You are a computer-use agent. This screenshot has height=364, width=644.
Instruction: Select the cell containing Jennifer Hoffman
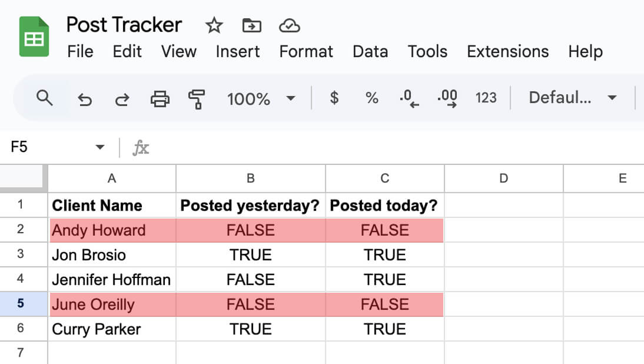click(111, 279)
